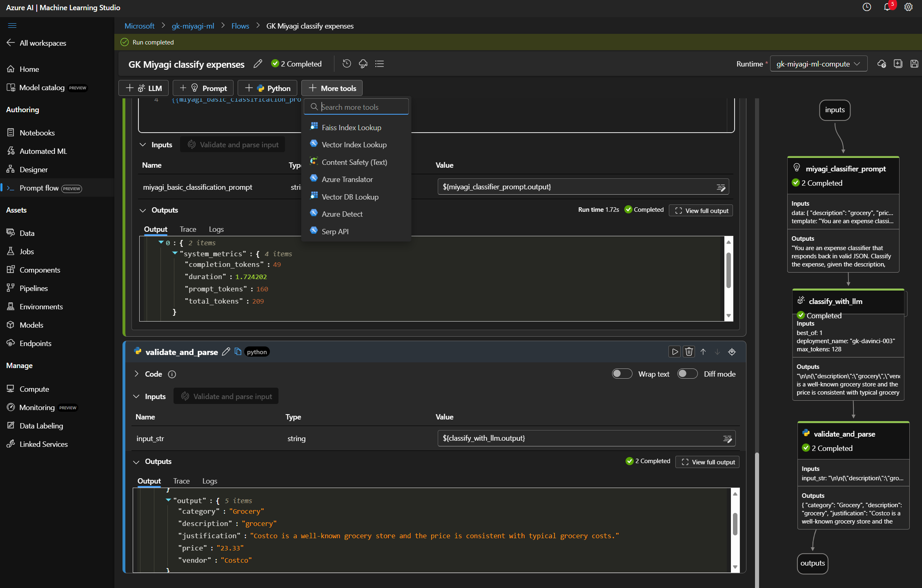Click the Vector DB Lookup icon
This screenshot has height=588, width=922.
click(x=314, y=197)
